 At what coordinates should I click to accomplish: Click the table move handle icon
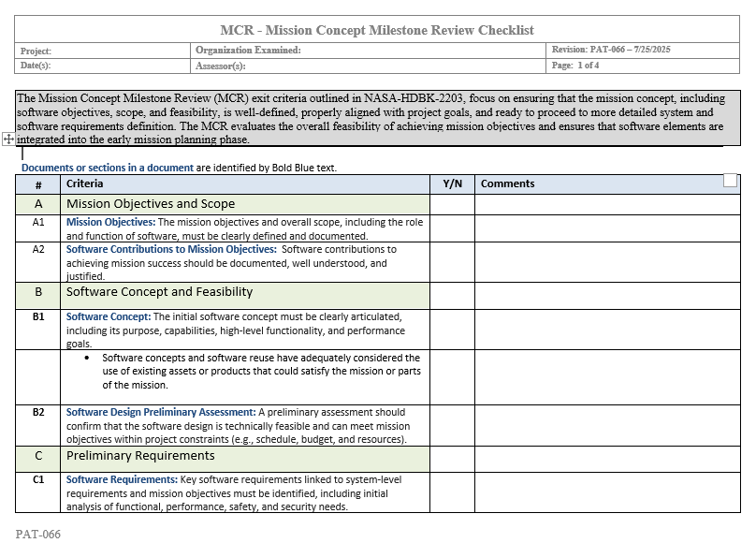point(8,139)
